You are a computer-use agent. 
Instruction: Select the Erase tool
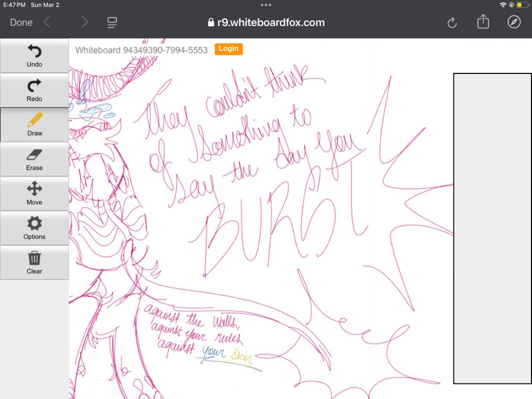coord(34,159)
